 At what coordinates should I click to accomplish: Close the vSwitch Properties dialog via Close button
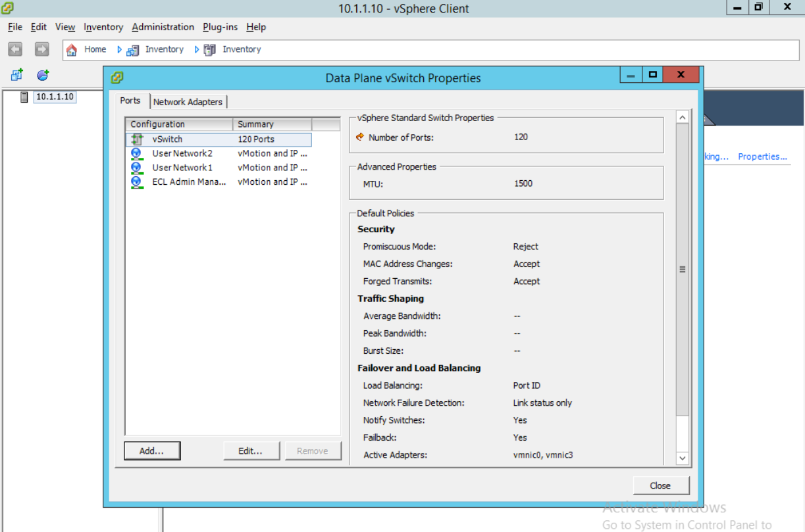[660, 485]
